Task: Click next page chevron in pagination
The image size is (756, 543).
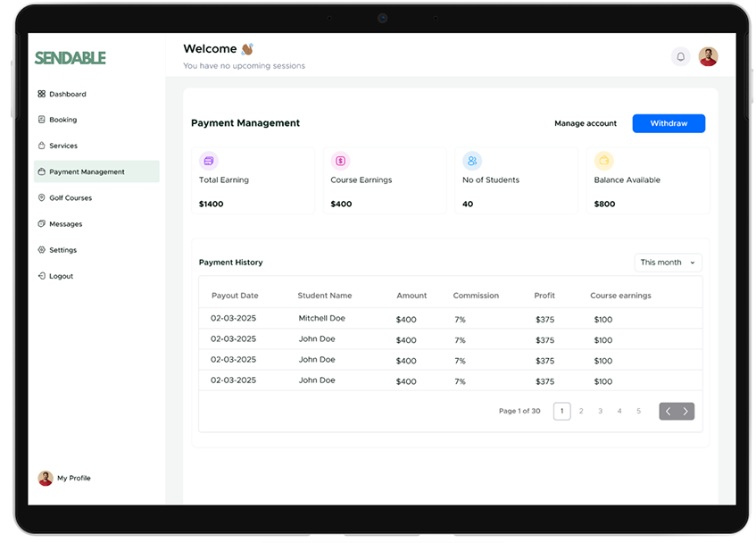Action: point(685,411)
